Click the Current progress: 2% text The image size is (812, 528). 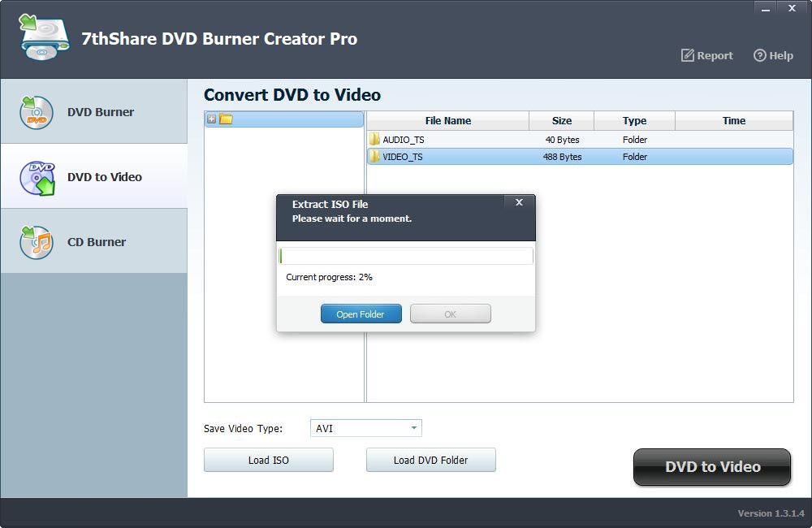(x=330, y=277)
